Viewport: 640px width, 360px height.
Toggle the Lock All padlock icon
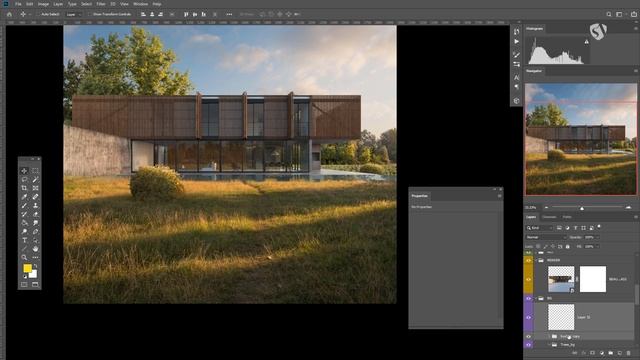click(567, 247)
